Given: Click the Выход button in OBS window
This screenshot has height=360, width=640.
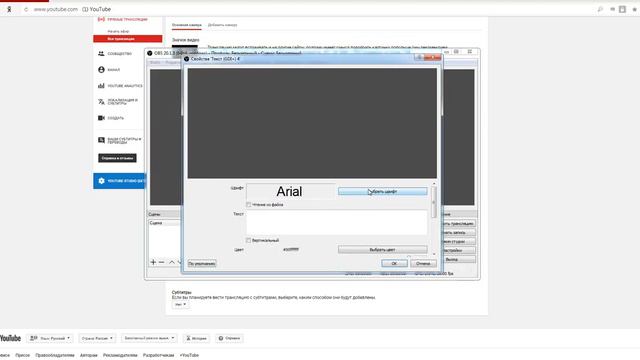Looking at the screenshot, I should tap(452, 260).
